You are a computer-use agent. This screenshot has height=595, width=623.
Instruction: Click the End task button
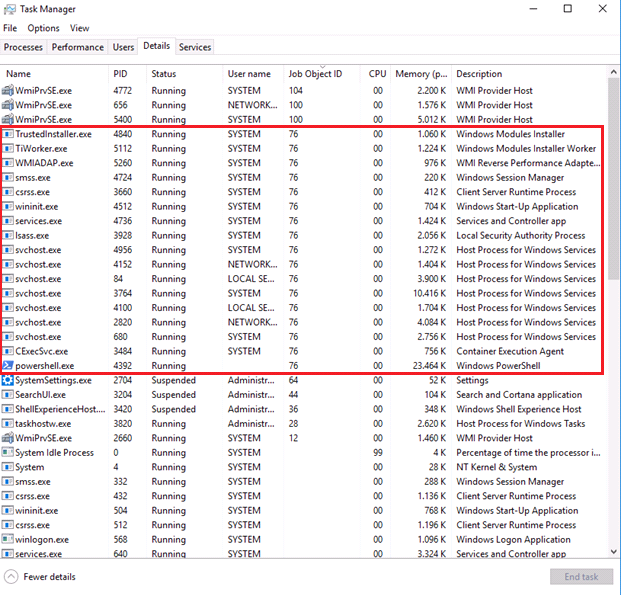(x=581, y=577)
